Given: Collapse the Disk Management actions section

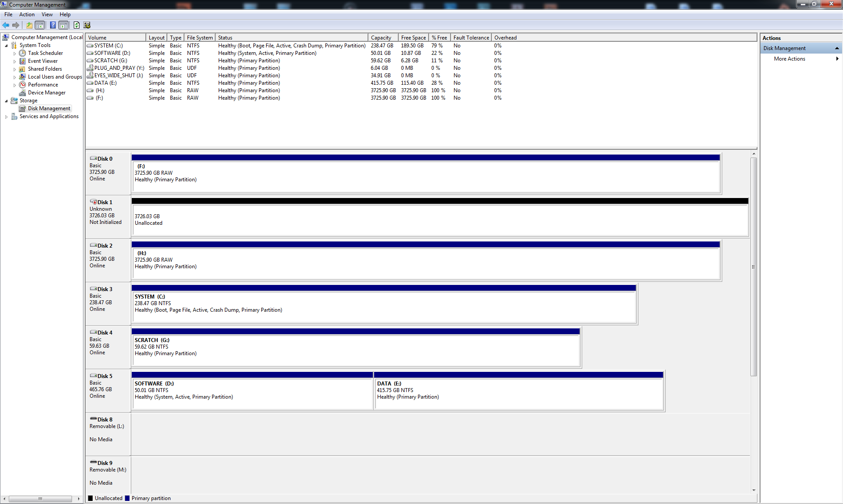Looking at the screenshot, I should 836,48.
